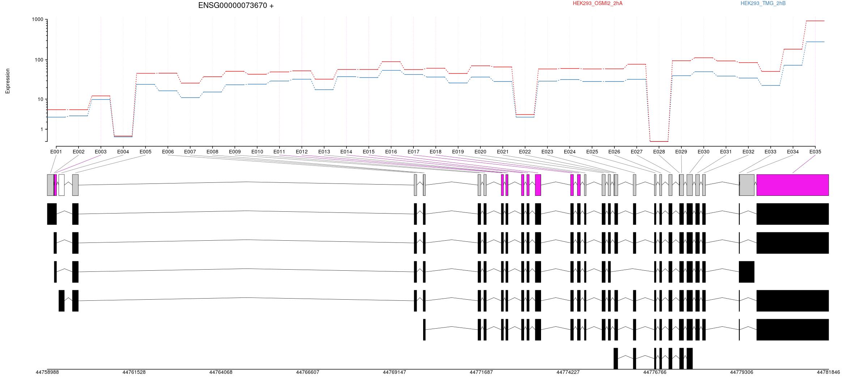Click genomic coordinate 44771687
The width and height of the screenshot is (868, 380).
(x=481, y=372)
